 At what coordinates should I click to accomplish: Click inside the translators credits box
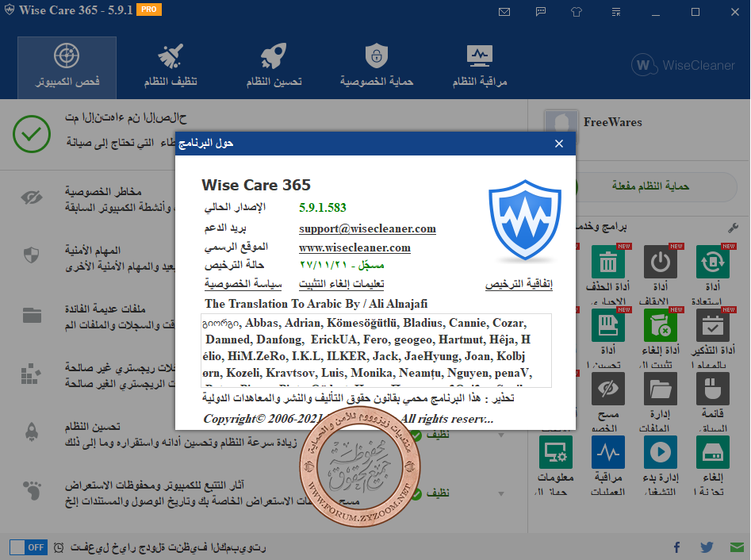coord(376,350)
